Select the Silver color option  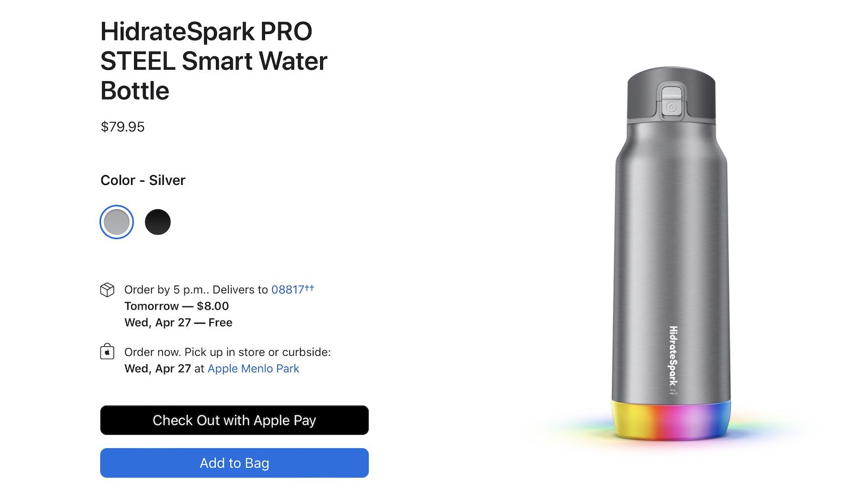click(116, 221)
